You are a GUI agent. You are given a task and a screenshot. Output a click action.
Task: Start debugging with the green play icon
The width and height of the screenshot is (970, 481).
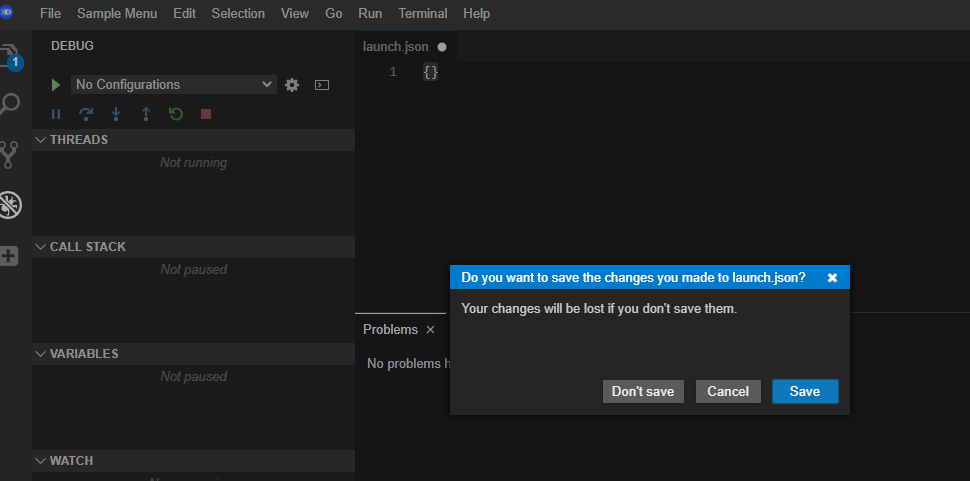coord(56,85)
